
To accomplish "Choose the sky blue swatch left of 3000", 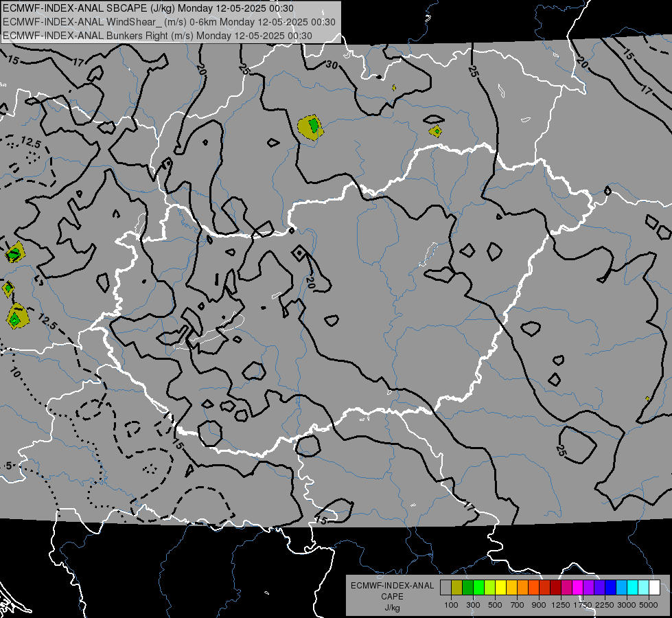I will (x=622, y=588).
